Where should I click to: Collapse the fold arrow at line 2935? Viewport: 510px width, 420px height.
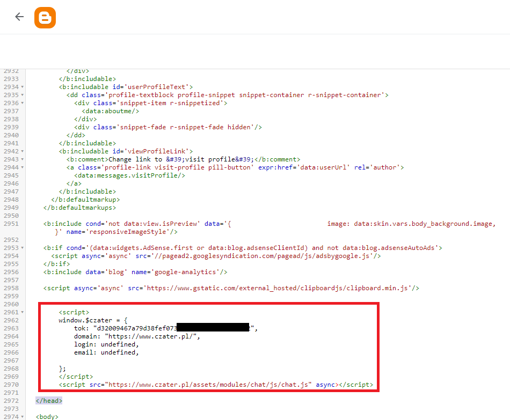tap(23, 95)
